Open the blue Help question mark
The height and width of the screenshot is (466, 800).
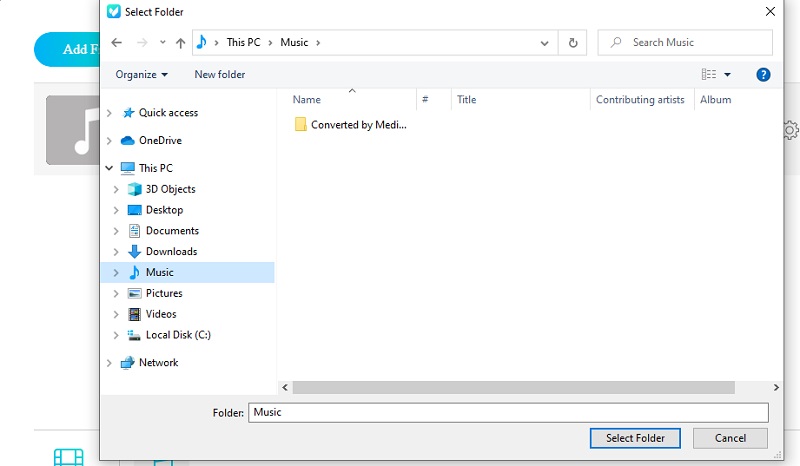pyautogui.click(x=763, y=74)
